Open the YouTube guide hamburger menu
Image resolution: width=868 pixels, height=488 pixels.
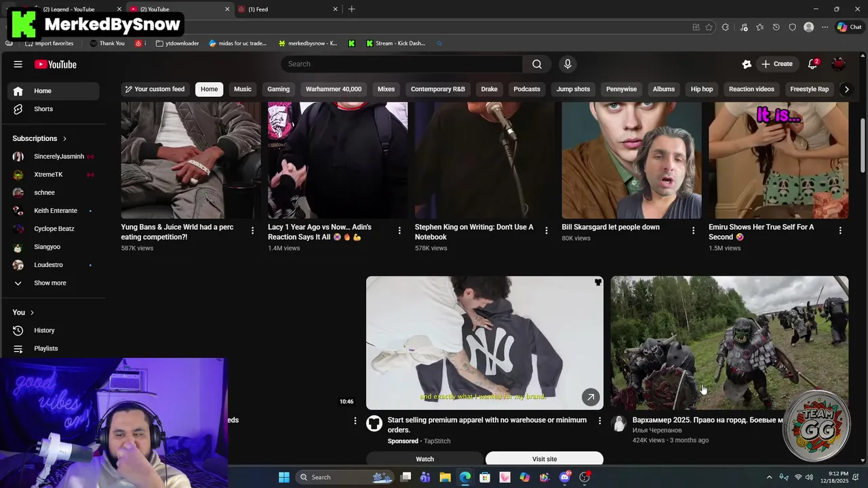click(x=18, y=64)
